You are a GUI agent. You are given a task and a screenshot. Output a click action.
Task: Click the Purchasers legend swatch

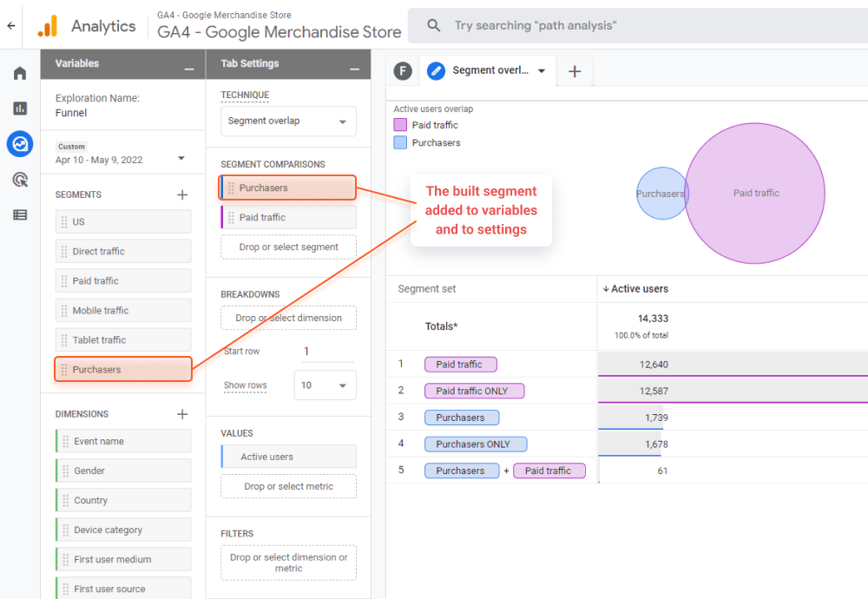click(x=400, y=143)
